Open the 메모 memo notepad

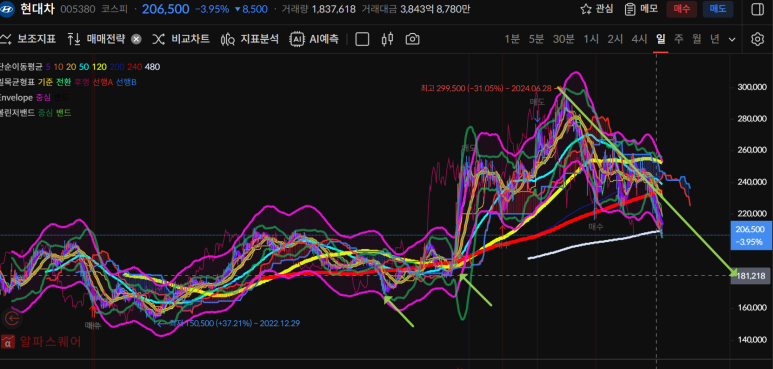[641, 9]
